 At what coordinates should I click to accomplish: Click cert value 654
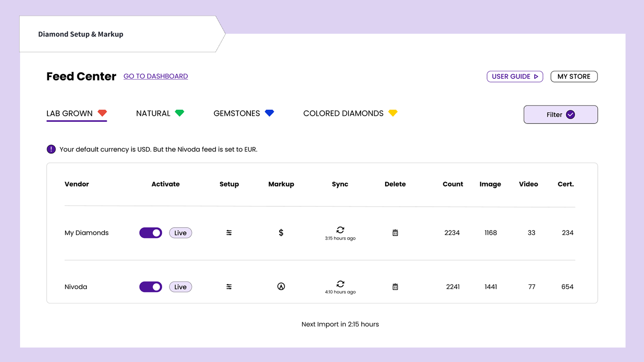click(568, 287)
